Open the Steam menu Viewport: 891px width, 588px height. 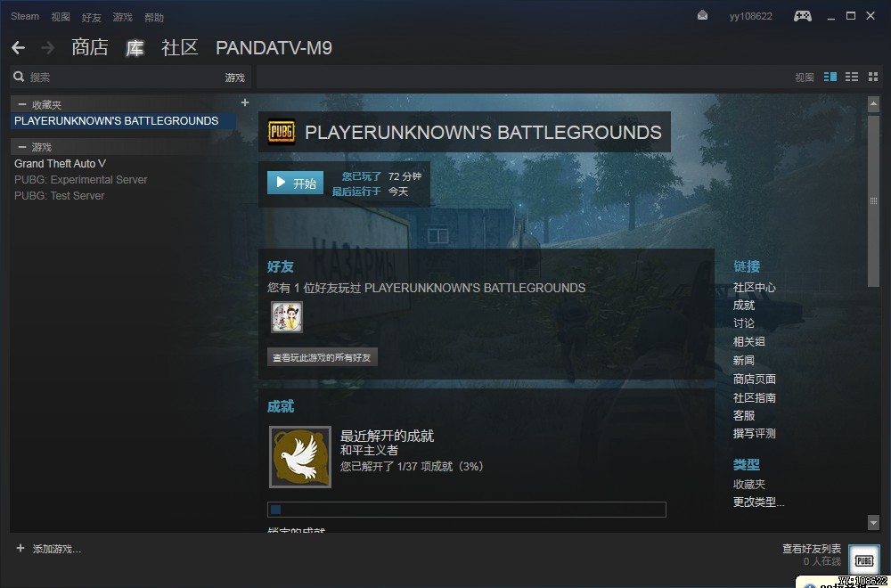point(25,16)
